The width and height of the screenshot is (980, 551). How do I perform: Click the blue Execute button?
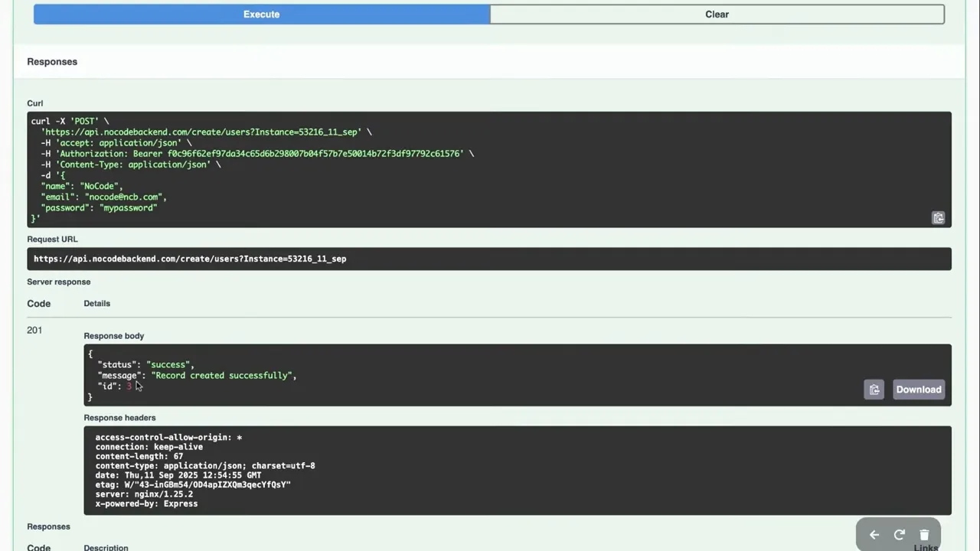261,15
